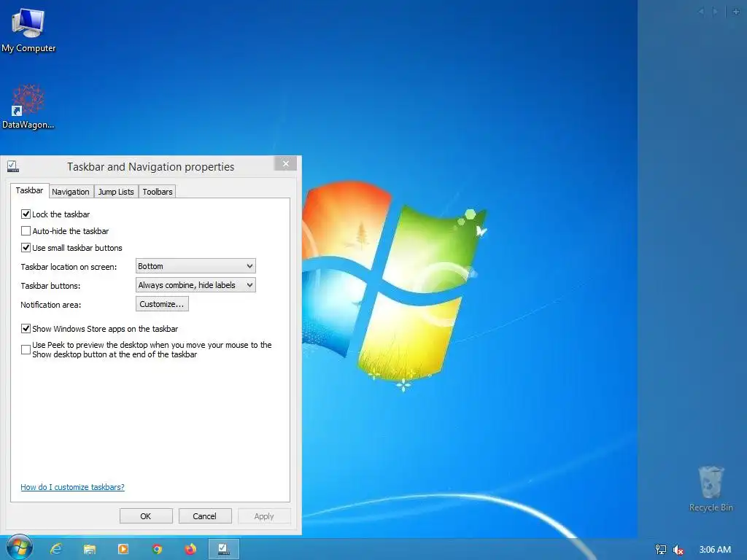The image size is (747, 560).
Task: Click the muted volume tray icon
Action: point(678,550)
